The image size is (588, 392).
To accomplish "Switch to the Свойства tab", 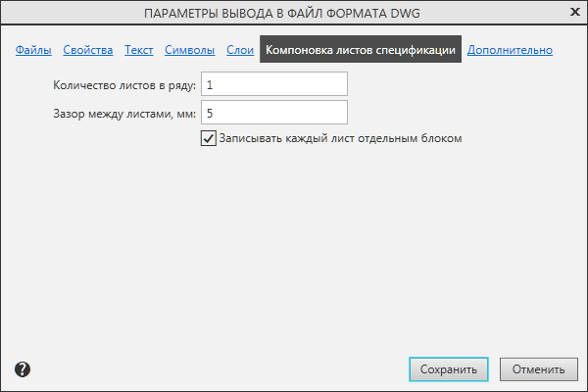I will coord(88,50).
